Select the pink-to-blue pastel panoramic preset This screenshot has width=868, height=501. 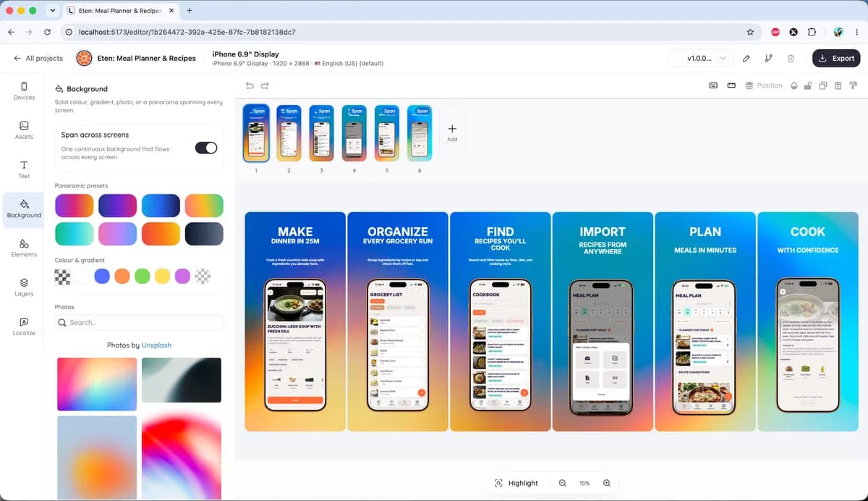click(x=118, y=234)
